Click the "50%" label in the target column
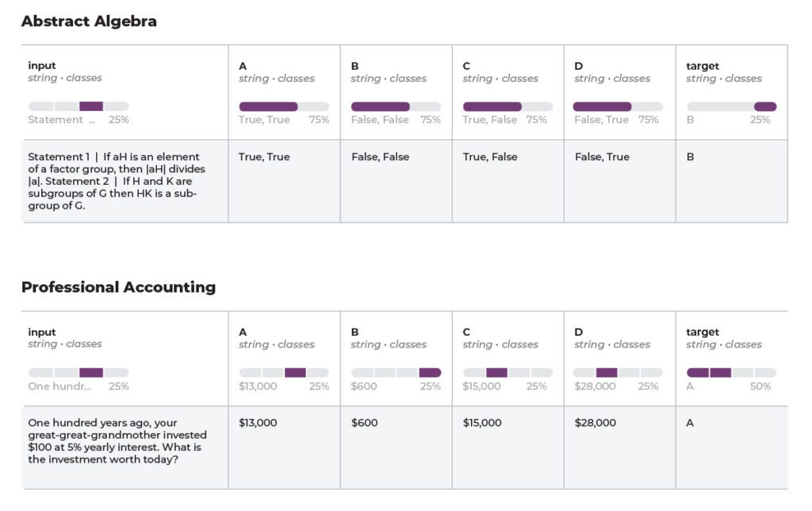This screenshot has height=511, width=812. click(x=761, y=386)
